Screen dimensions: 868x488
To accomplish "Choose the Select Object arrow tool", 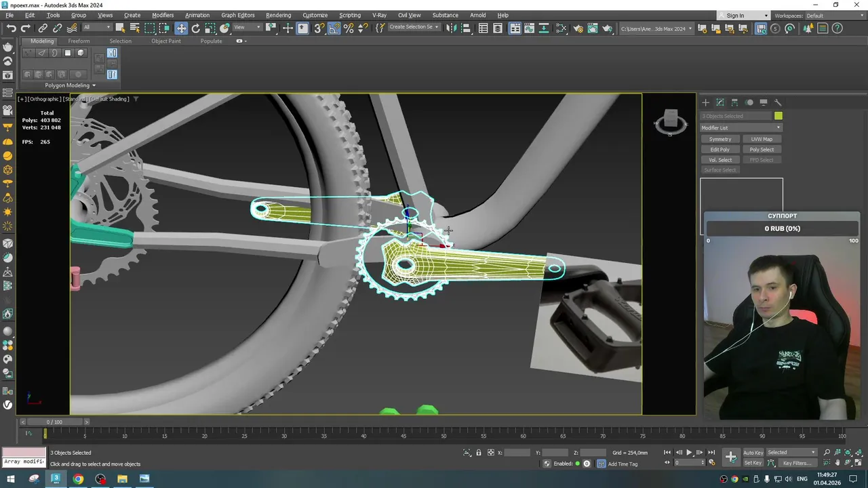I will click(x=120, y=28).
